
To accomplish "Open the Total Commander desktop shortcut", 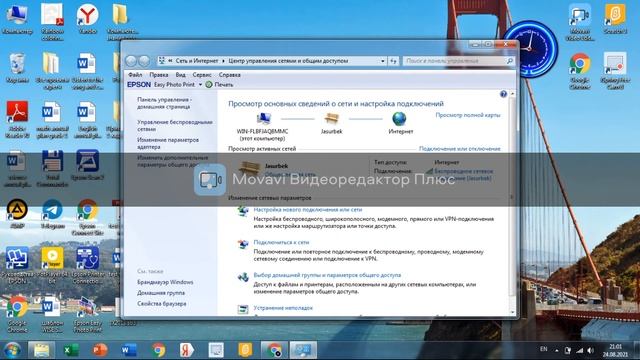I will coord(52,168).
